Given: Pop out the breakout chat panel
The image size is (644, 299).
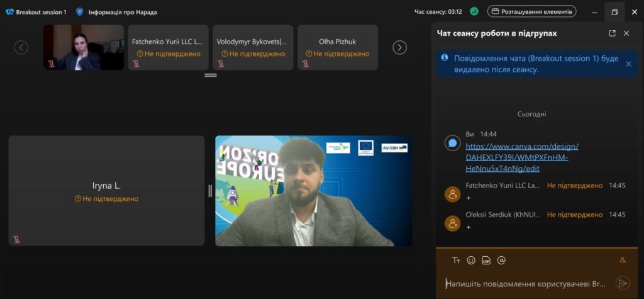Looking at the screenshot, I should pyautogui.click(x=612, y=33).
